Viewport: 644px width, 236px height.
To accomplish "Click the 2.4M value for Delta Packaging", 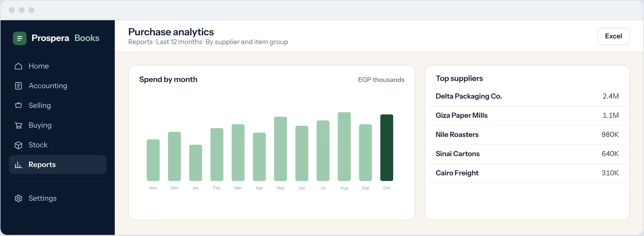I will click(x=611, y=96).
